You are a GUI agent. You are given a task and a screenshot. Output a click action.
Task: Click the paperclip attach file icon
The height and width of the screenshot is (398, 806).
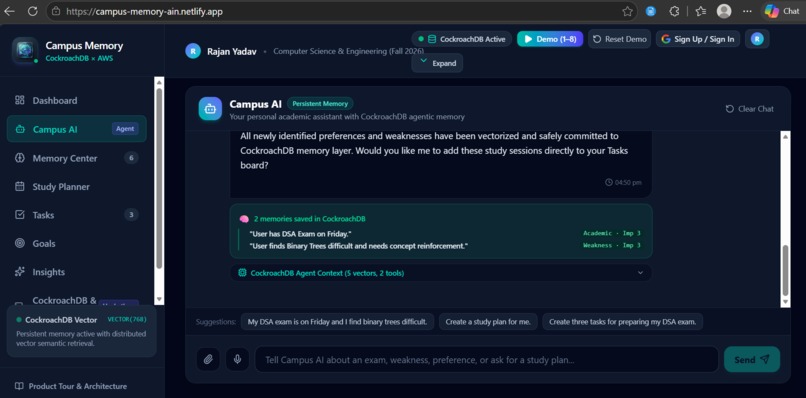pos(208,359)
